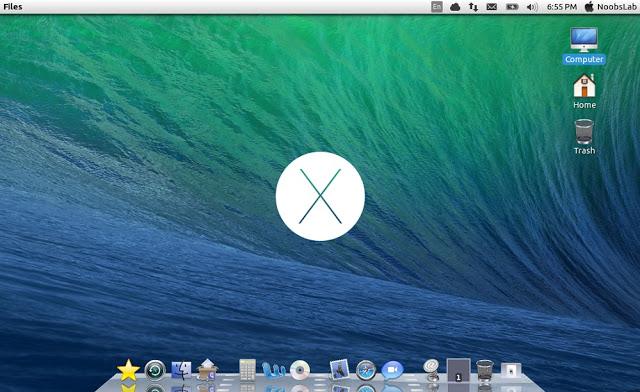Select the Computer desktop icon
The image size is (640, 392).
(584, 40)
